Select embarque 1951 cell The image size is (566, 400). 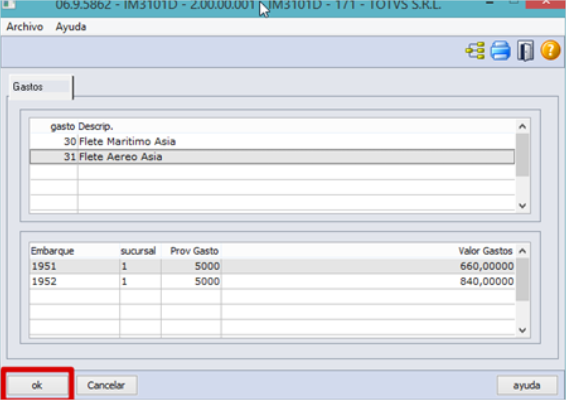(75, 266)
